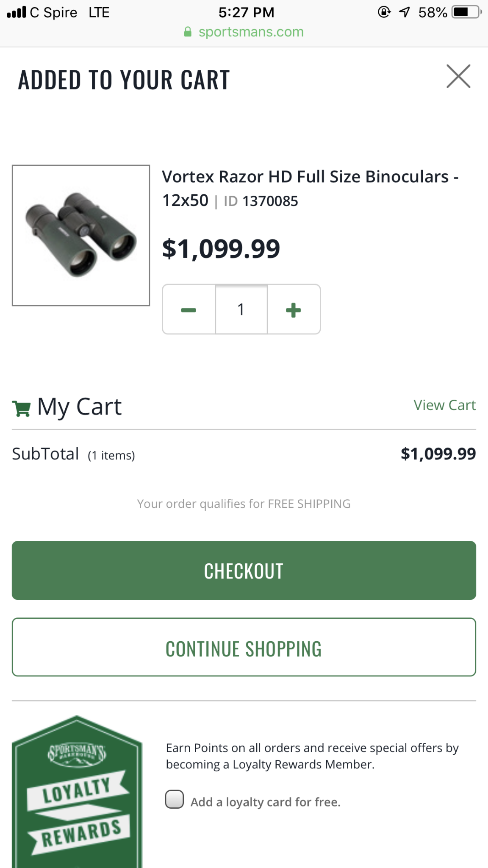Tap the rotation lock status icon
Image resolution: width=488 pixels, height=868 pixels.
click(x=384, y=12)
